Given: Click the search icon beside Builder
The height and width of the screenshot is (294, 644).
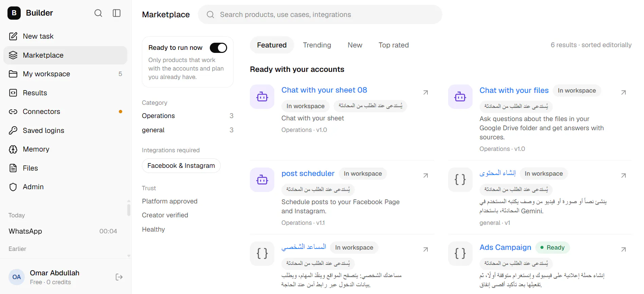Looking at the screenshot, I should click(98, 13).
